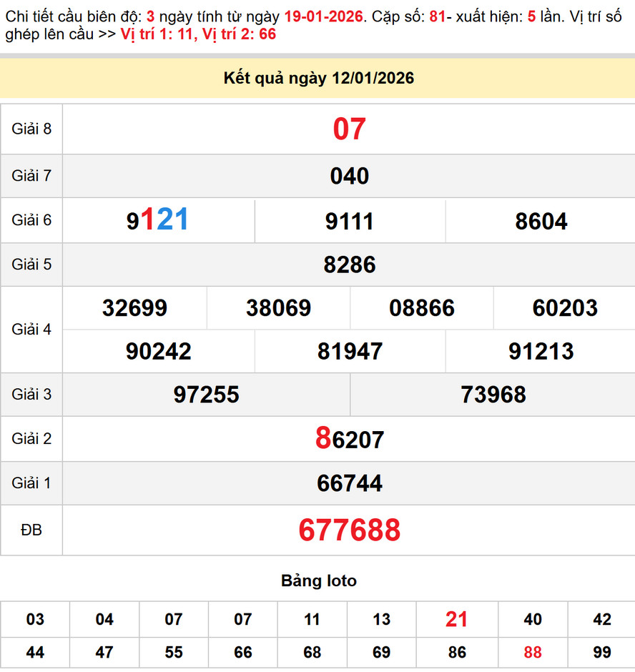Click the highlighted 9121 in Giải 6
Screen dimensions: 635x672
(158, 220)
